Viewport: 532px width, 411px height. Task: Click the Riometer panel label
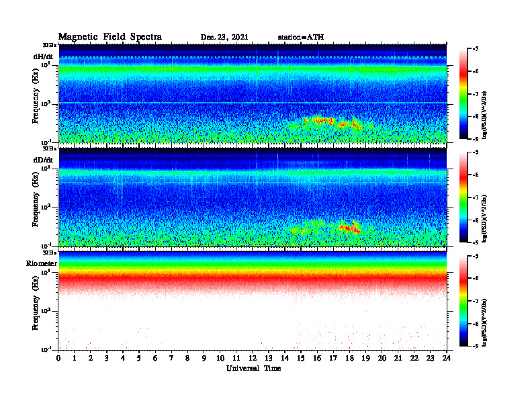(x=42, y=263)
